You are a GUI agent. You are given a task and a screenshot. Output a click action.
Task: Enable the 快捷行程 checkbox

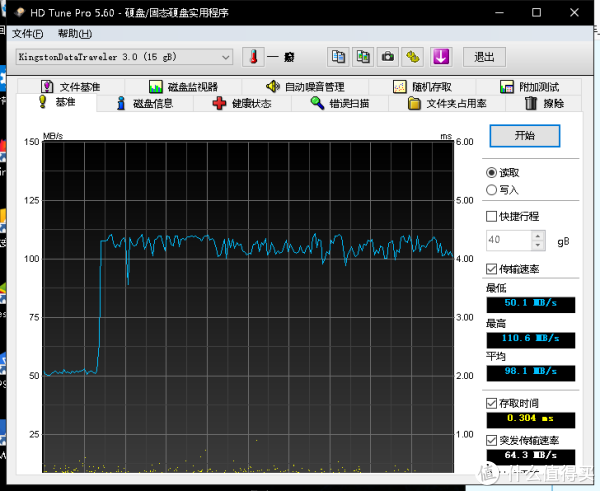pos(491,216)
